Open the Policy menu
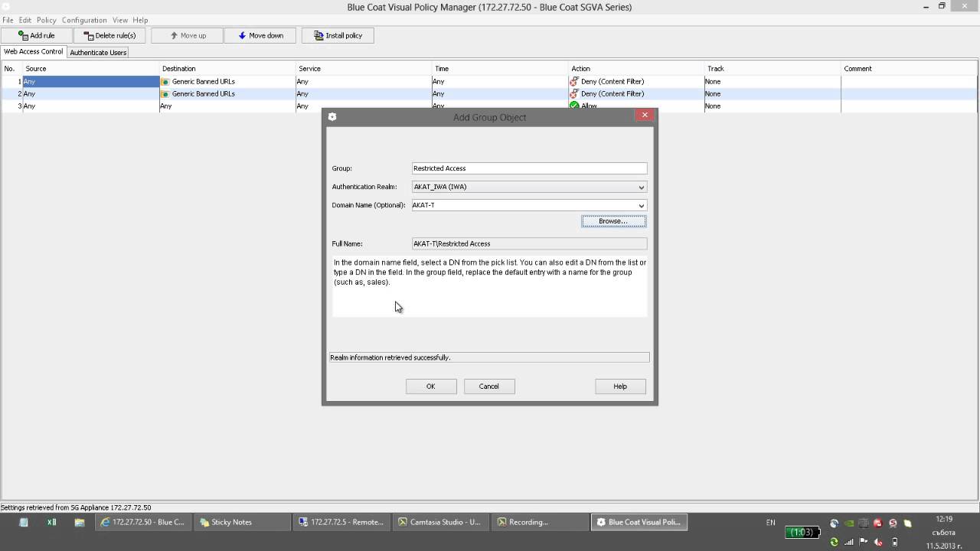Image resolution: width=980 pixels, height=551 pixels. point(47,20)
